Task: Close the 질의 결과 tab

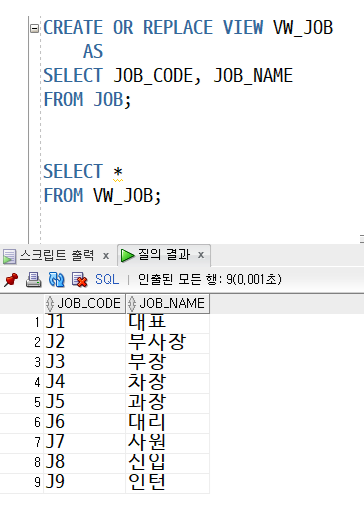Action: point(201,255)
